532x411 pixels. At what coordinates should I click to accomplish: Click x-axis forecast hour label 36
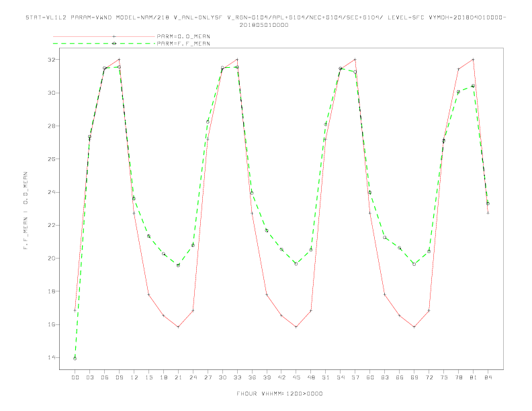(x=252, y=377)
